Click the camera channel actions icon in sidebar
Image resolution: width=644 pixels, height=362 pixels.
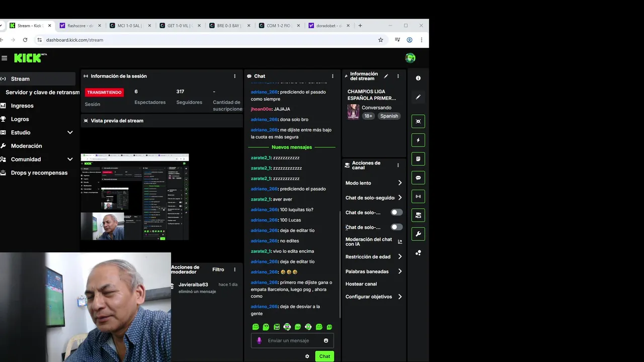(x=418, y=215)
